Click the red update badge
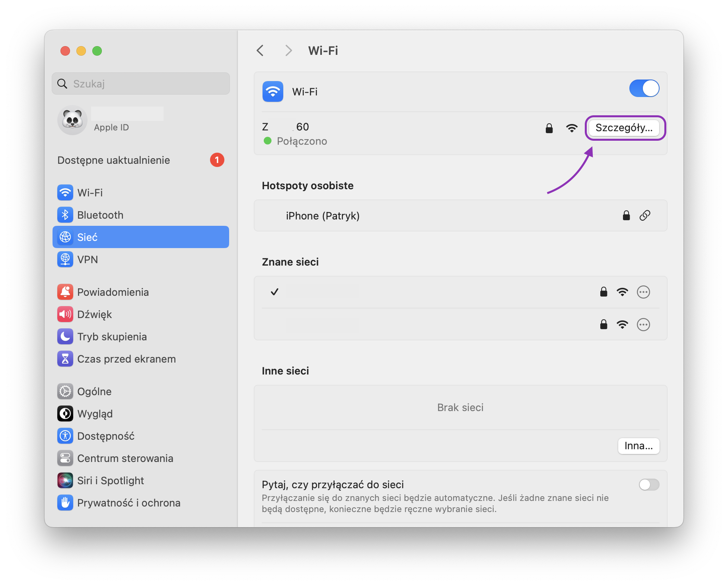Screen dimensions: 728x586 point(217,160)
